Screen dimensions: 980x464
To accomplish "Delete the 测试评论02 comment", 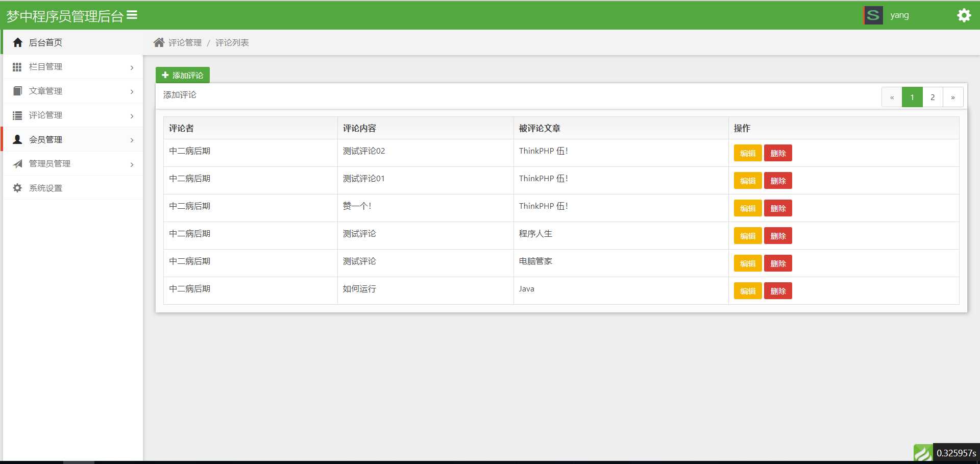I will pyautogui.click(x=778, y=153).
